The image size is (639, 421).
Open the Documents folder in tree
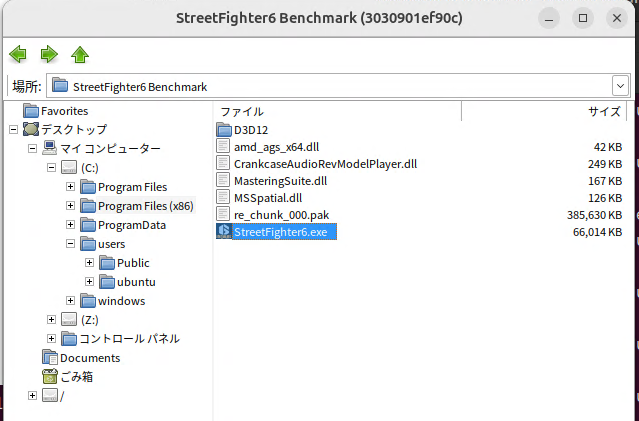pos(89,357)
